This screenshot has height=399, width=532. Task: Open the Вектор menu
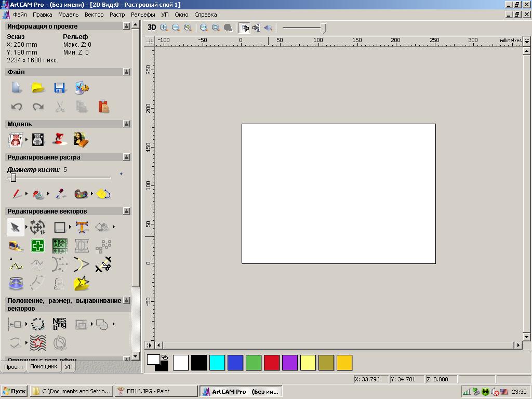coord(94,15)
